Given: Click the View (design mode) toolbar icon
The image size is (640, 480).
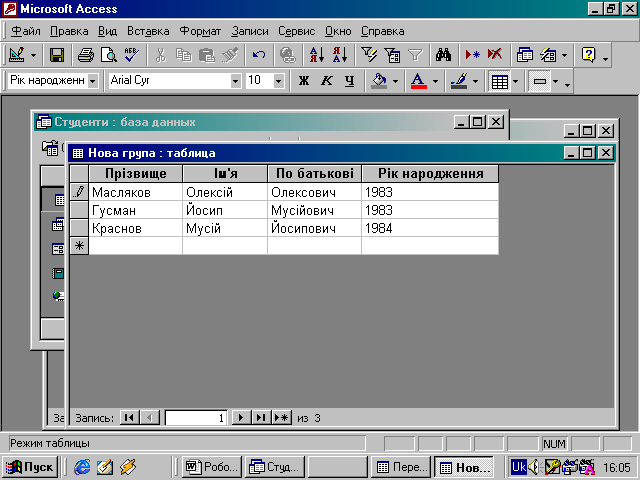Looking at the screenshot, I should 17,55.
